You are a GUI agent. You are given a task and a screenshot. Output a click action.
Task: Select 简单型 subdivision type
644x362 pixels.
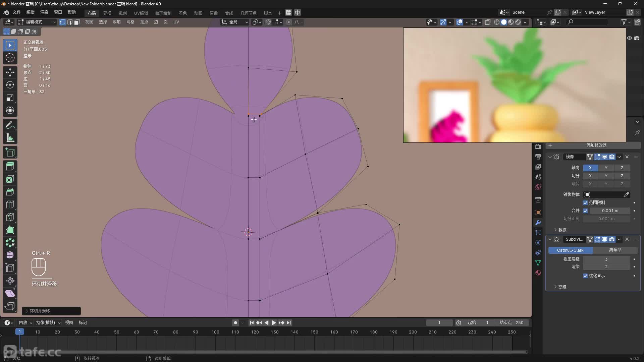pos(615,250)
